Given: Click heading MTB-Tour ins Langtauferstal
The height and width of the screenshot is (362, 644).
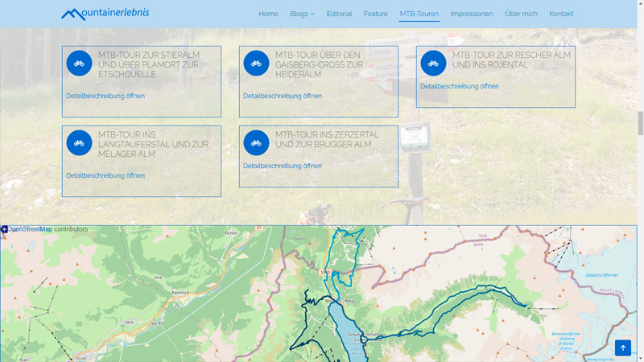Looking at the screenshot, I should pyautogui.click(x=153, y=144).
